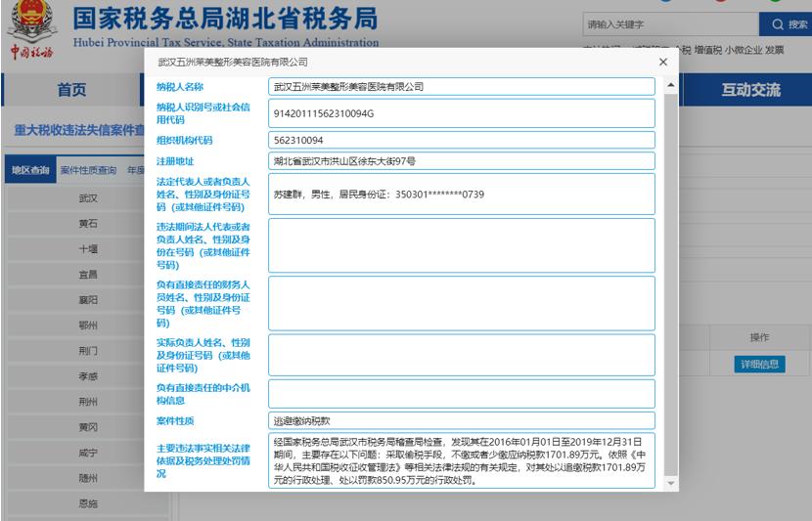Click the keyword search input box
Image resolution: width=812 pixels, height=521 pixels.
coord(670,24)
